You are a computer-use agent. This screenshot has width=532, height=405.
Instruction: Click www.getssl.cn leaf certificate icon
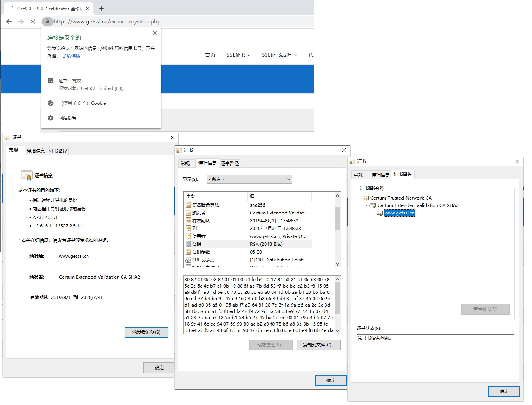[x=380, y=213]
